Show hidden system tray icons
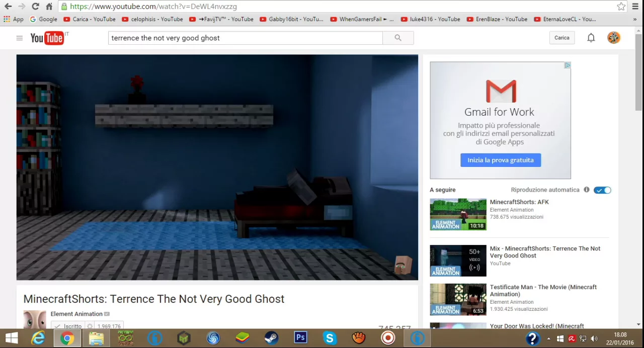This screenshot has width=644, height=348. tap(548, 339)
